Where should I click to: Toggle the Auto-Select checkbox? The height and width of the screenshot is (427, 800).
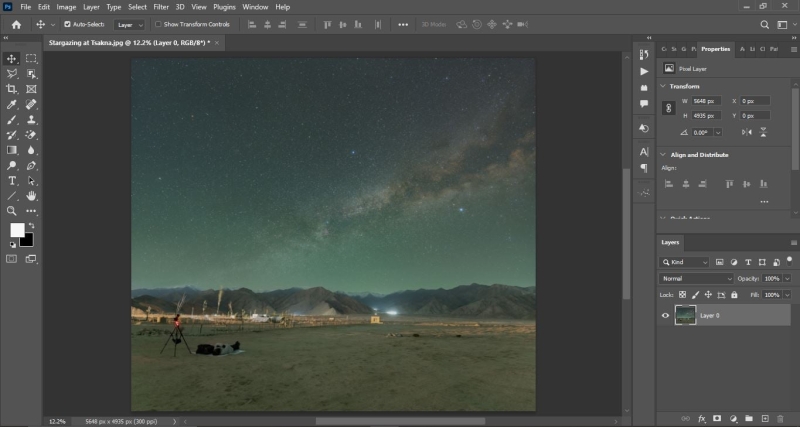(x=67, y=24)
